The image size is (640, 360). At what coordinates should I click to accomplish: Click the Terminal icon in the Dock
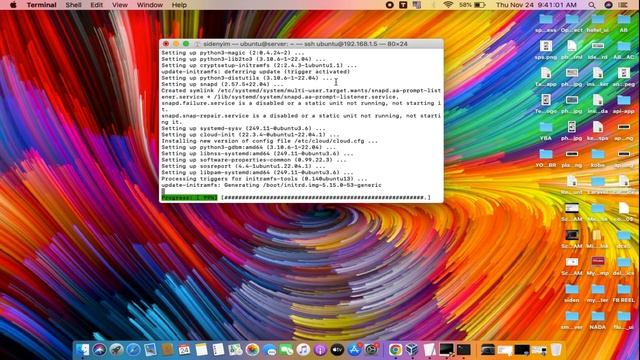tap(464, 350)
